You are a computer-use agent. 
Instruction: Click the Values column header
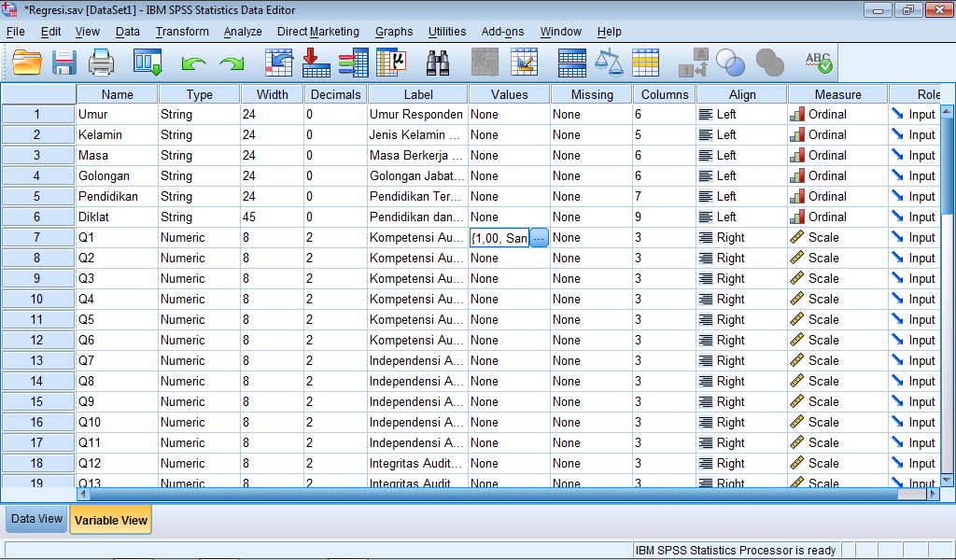click(509, 94)
